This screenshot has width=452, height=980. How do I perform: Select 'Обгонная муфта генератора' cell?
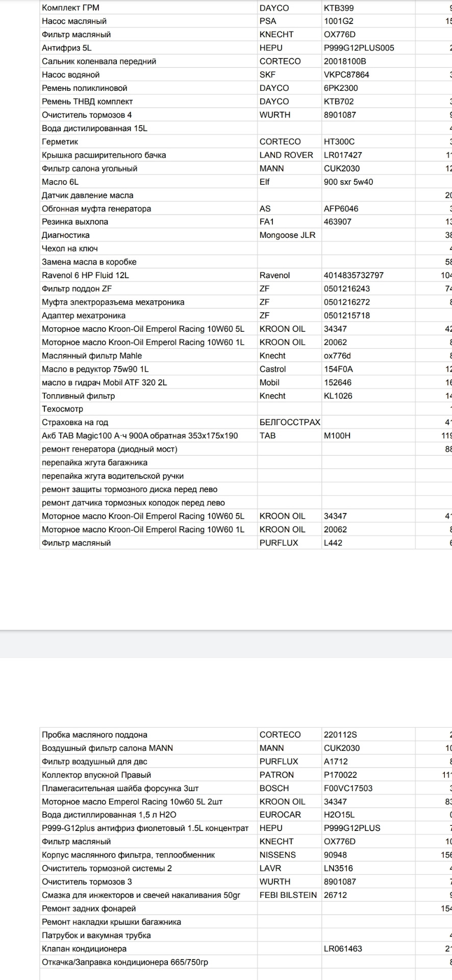[x=148, y=208]
